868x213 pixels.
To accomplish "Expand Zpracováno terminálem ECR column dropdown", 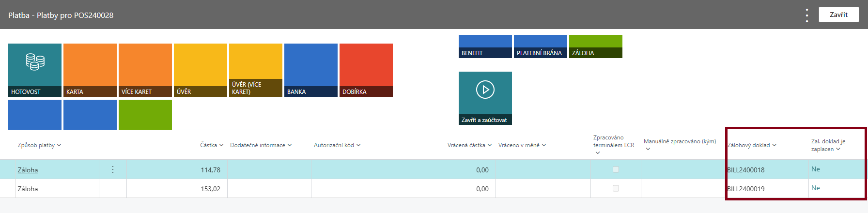I will [x=598, y=153].
